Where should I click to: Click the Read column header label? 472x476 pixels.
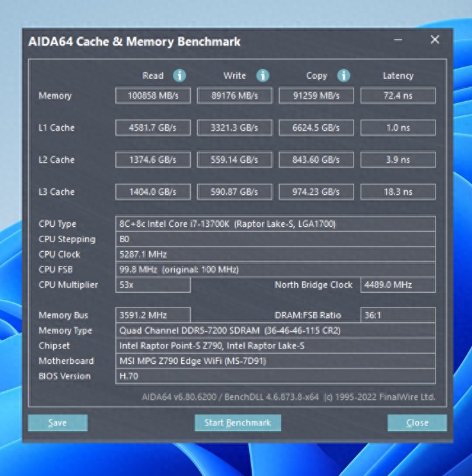pyautogui.click(x=153, y=76)
